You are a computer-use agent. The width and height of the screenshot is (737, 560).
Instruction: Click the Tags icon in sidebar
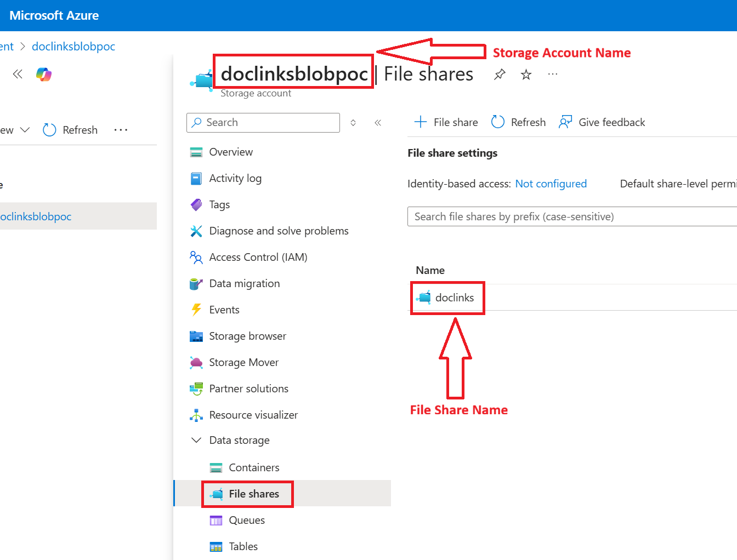(196, 204)
